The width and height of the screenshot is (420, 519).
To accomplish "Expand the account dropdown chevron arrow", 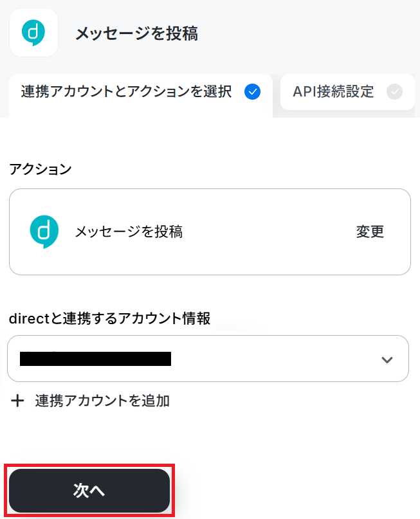I will (x=387, y=360).
